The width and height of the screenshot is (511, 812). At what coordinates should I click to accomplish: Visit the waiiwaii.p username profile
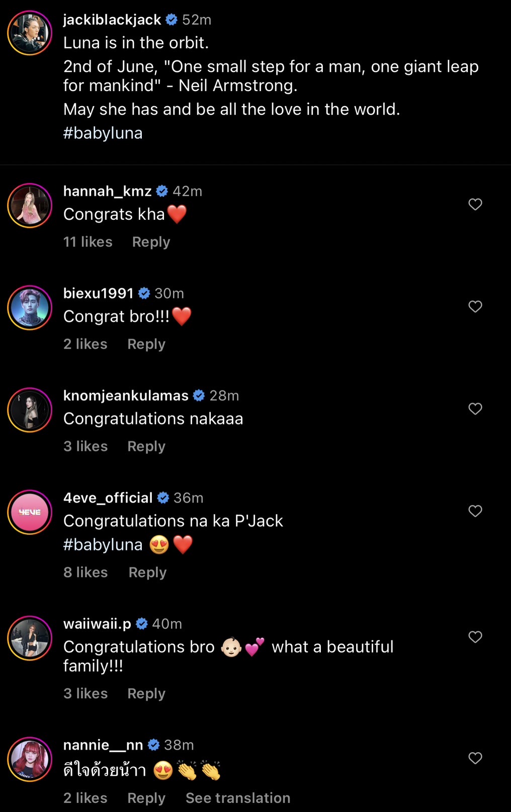click(x=97, y=624)
